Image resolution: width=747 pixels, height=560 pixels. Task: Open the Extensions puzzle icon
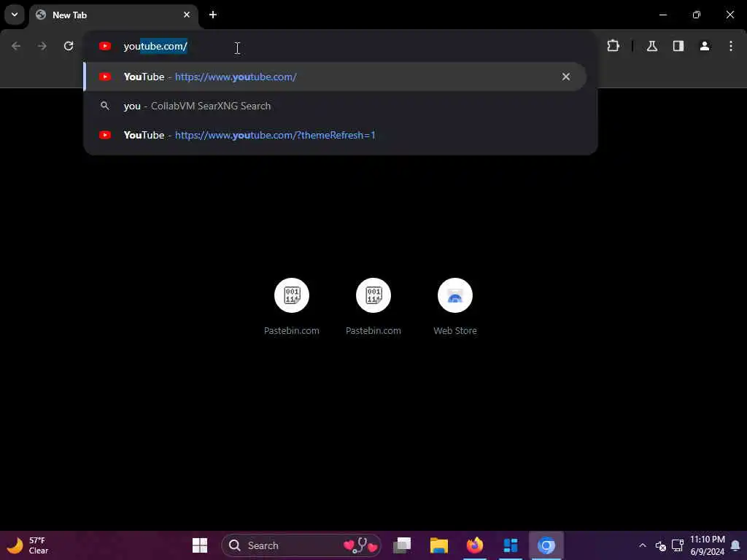click(x=613, y=46)
